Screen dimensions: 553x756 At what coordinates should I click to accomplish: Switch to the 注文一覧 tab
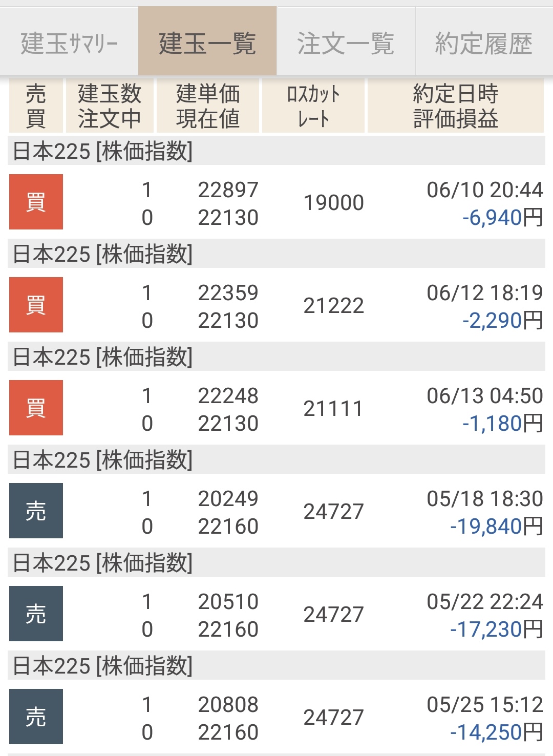(x=346, y=43)
